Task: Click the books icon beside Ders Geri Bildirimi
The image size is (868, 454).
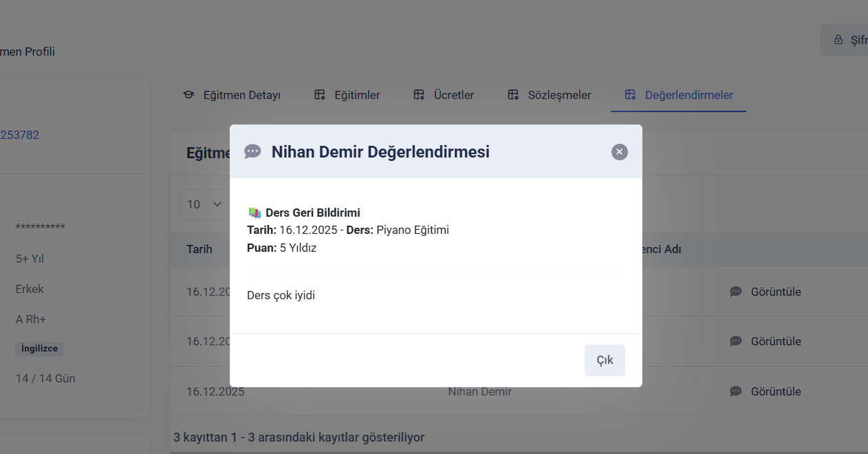Action: pos(254,213)
